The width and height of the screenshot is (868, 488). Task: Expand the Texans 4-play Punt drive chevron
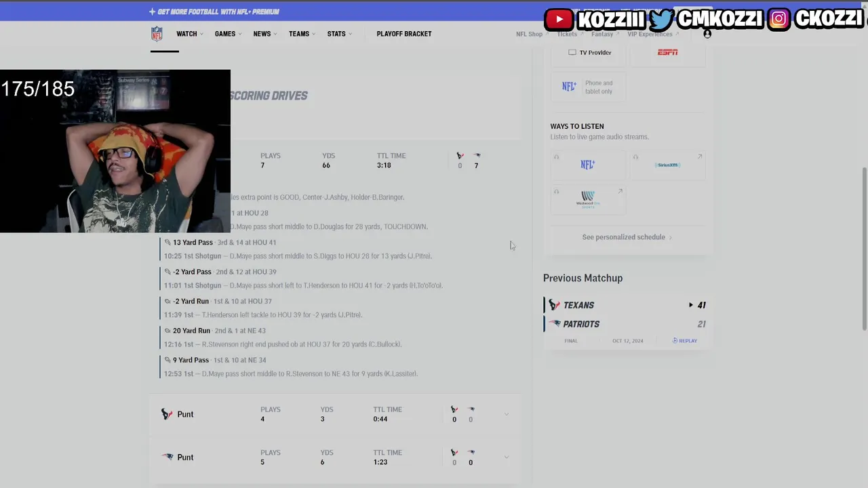tap(507, 414)
